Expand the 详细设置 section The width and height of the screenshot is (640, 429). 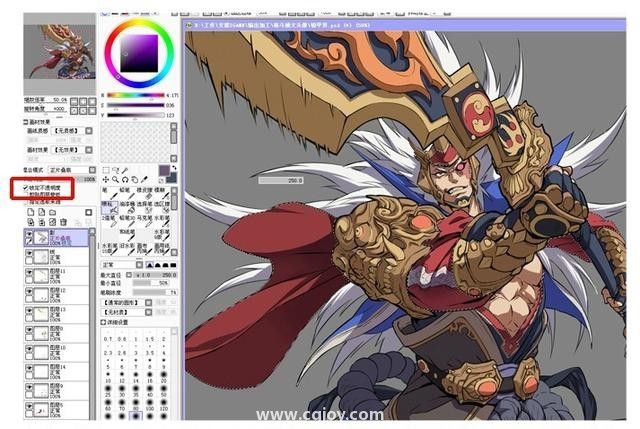(103, 322)
